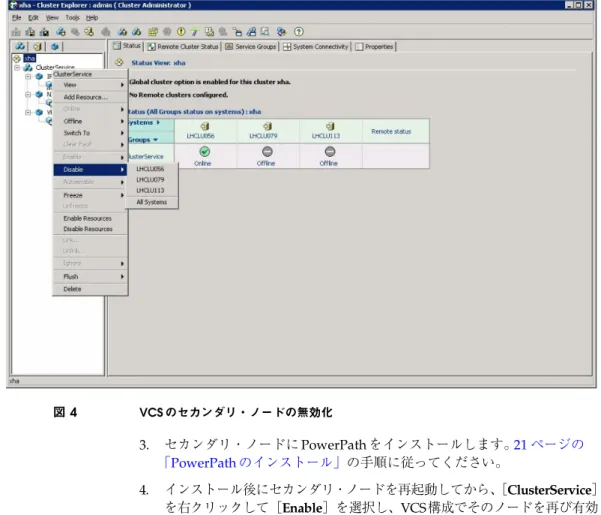Viewport: 601px width, 515px height.
Task: Switch tree to the Systems icon tab
Action: pyautogui.click(x=37, y=46)
